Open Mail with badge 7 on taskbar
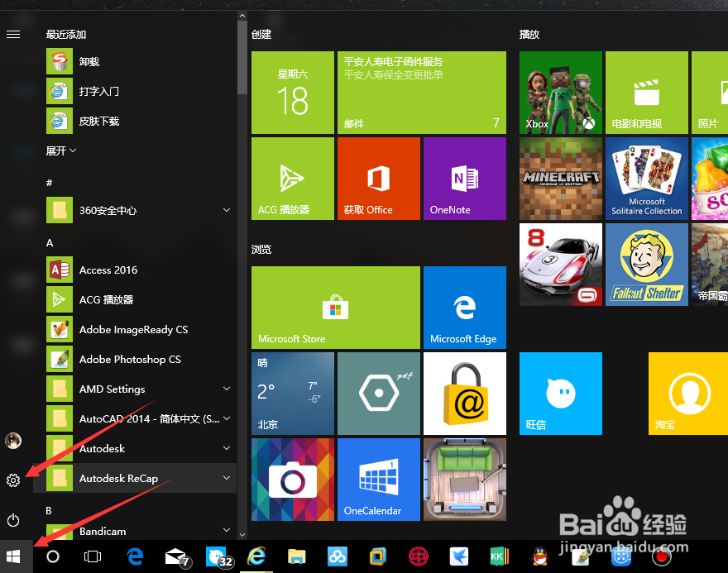Image resolution: width=728 pixels, height=573 pixels. click(x=177, y=556)
